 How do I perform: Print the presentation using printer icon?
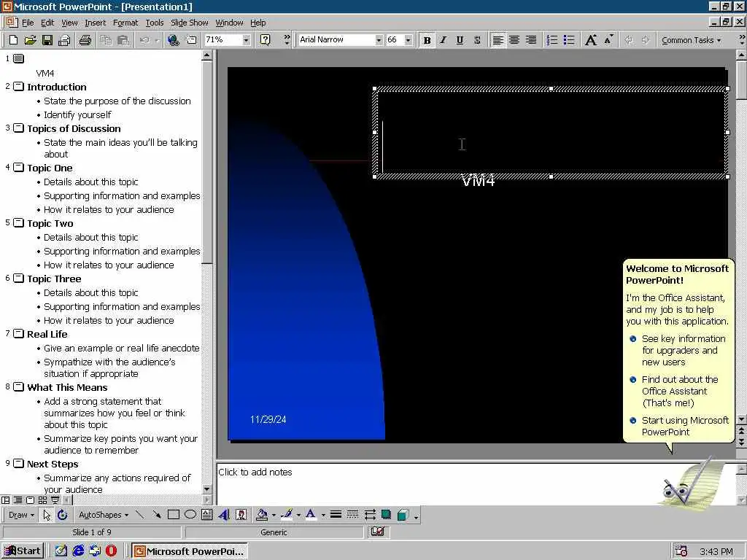coord(85,40)
